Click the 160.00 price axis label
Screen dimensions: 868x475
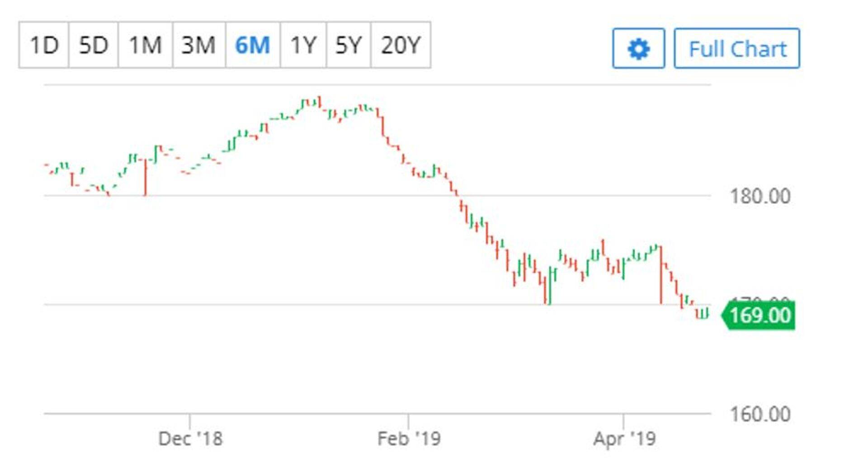tap(760, 414)
